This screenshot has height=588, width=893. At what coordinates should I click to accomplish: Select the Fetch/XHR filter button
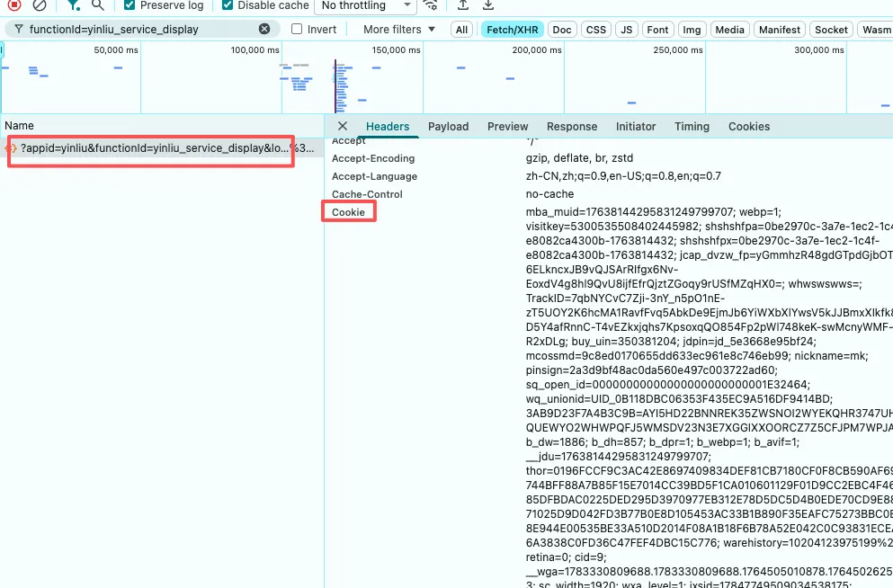point(512,30)
